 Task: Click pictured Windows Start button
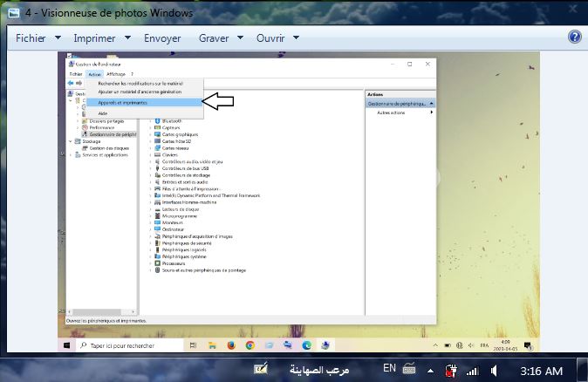point(67,345)
